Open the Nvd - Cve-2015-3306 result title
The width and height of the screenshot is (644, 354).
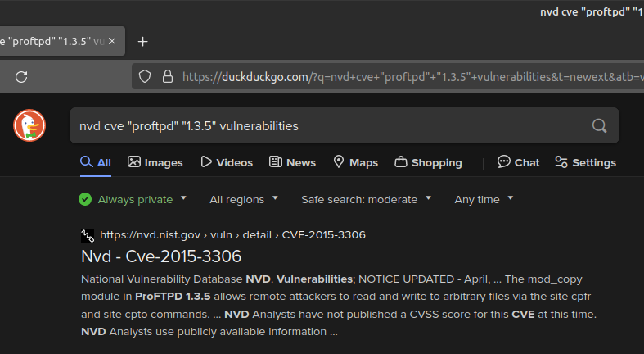(x=161, y=256)
